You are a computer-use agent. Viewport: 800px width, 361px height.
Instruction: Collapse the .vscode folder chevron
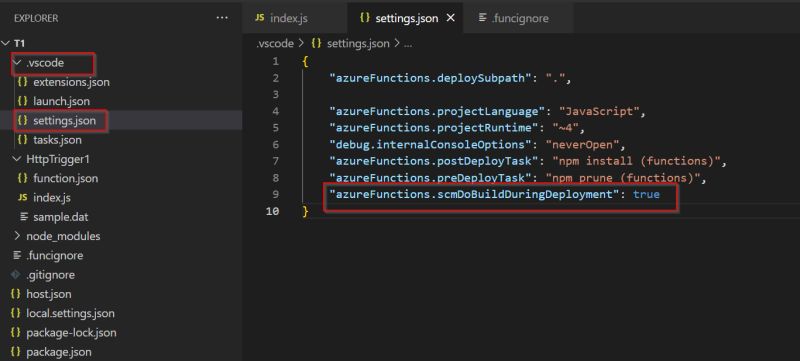tap(18, 63)
